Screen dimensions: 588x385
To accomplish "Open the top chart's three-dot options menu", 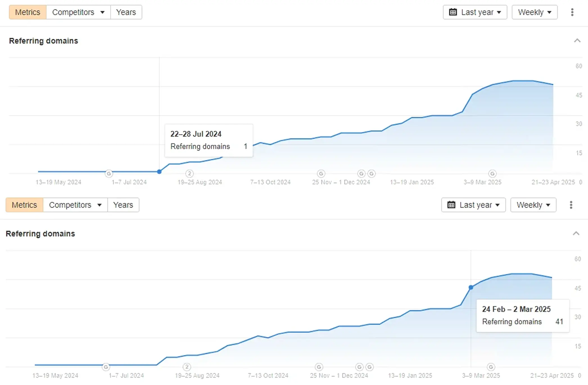I will (x=572, y=12).
